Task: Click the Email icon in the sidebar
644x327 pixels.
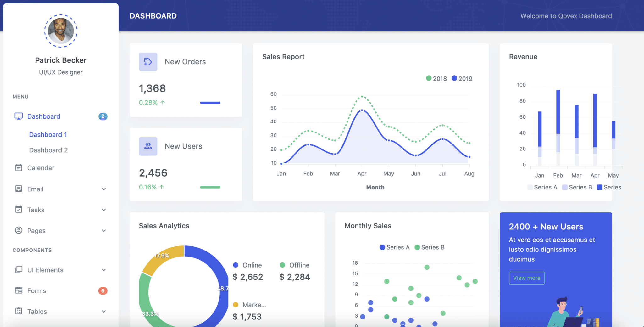Action: 19,189
